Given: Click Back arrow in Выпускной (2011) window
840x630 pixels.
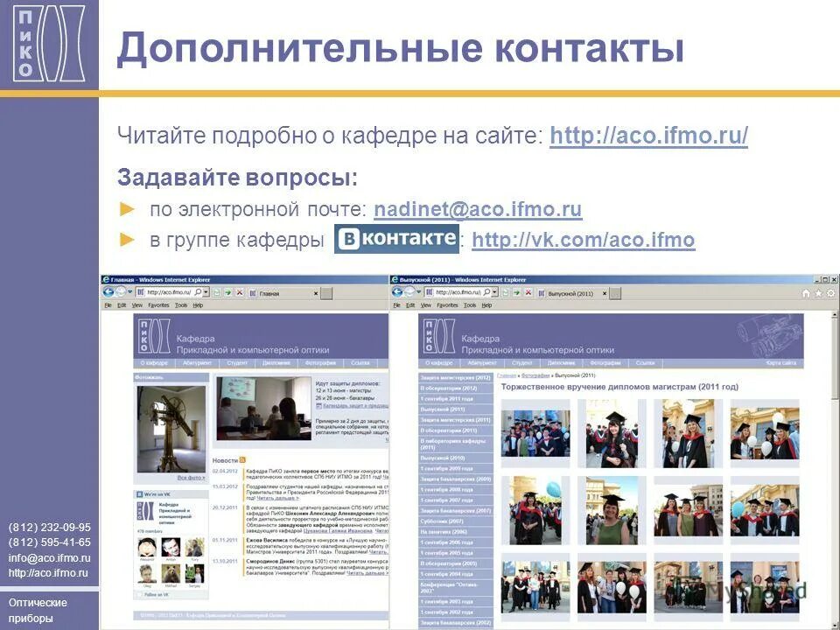Looking at the screenshot, I should [397, 292].
